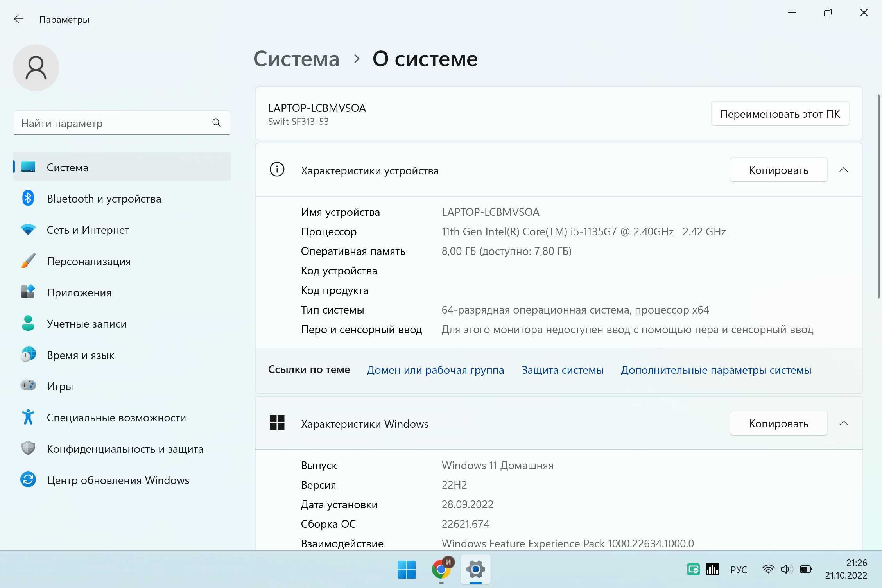Click install date 28.09.2022
The height and width of the screenshot is (588, 882).
click(467, 504)
